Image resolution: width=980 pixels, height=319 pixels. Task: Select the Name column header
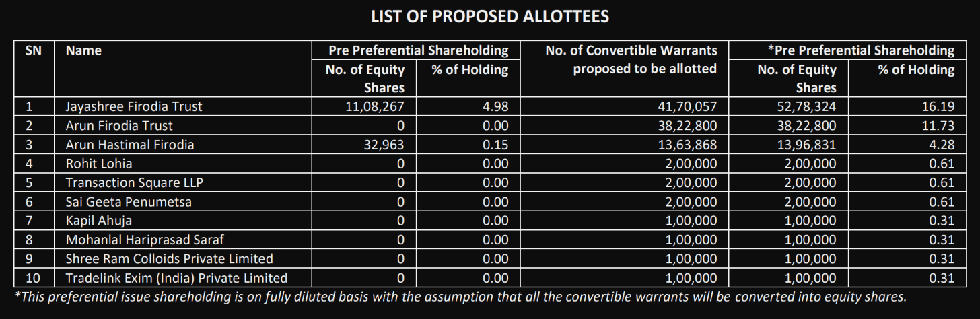tap(83, 50)
